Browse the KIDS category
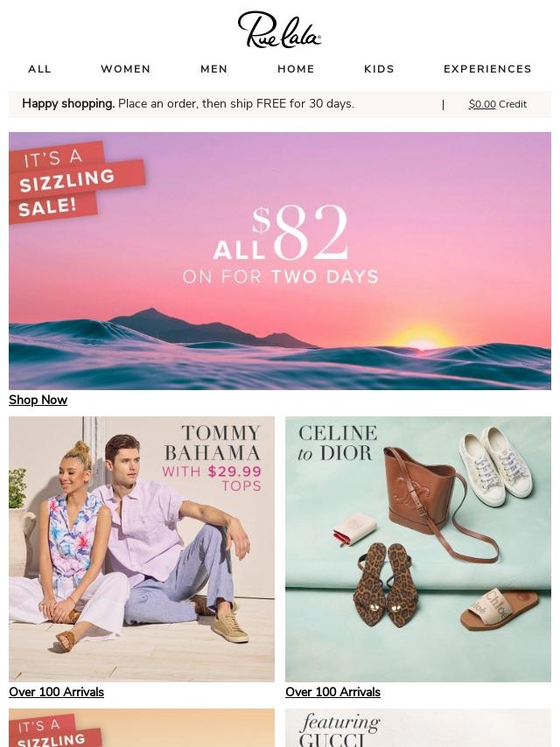This screenshot has width=560, height=747. click(379, 68)
